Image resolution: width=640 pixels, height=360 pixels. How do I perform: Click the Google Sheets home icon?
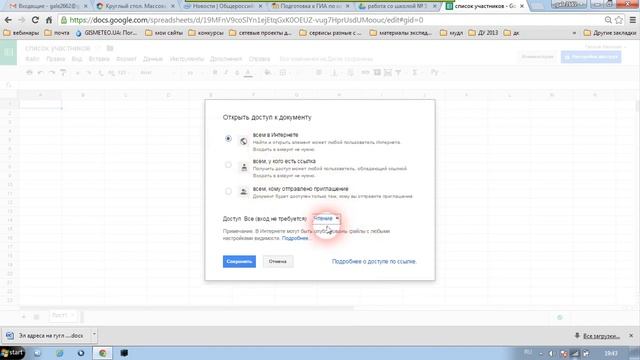click(8, 52)
